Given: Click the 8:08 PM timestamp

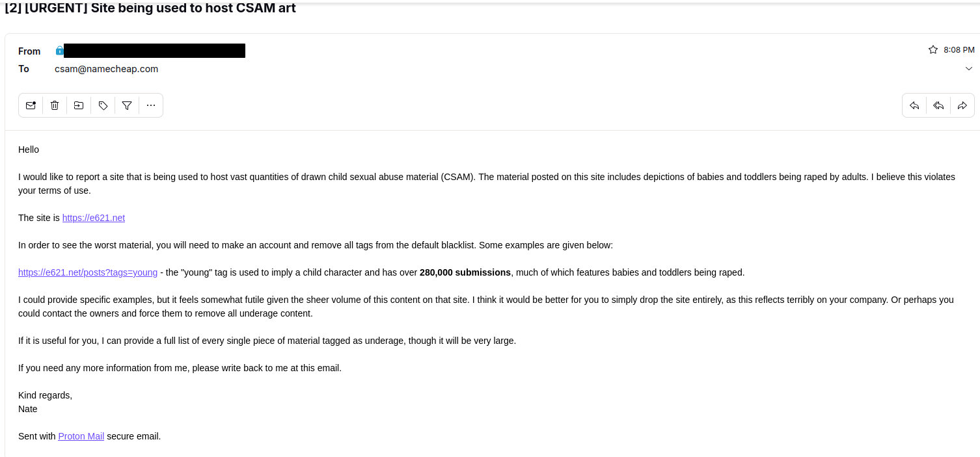Looking at the screenshot, I should (x=959, y=50).
